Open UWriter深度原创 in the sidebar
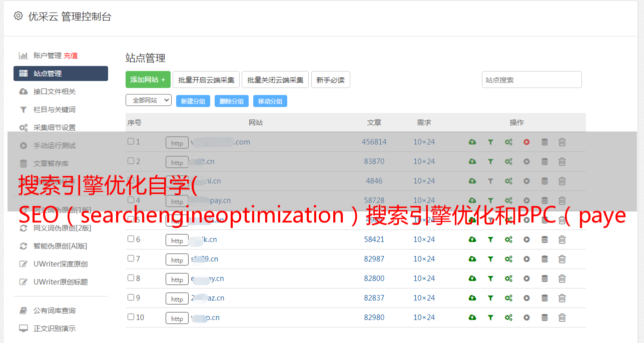This screenshot has height=343, width=644. (61, 264)
